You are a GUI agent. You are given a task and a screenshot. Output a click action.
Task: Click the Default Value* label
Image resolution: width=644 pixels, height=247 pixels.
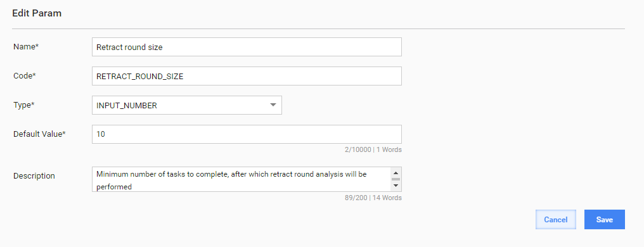[x=39, y=134]
